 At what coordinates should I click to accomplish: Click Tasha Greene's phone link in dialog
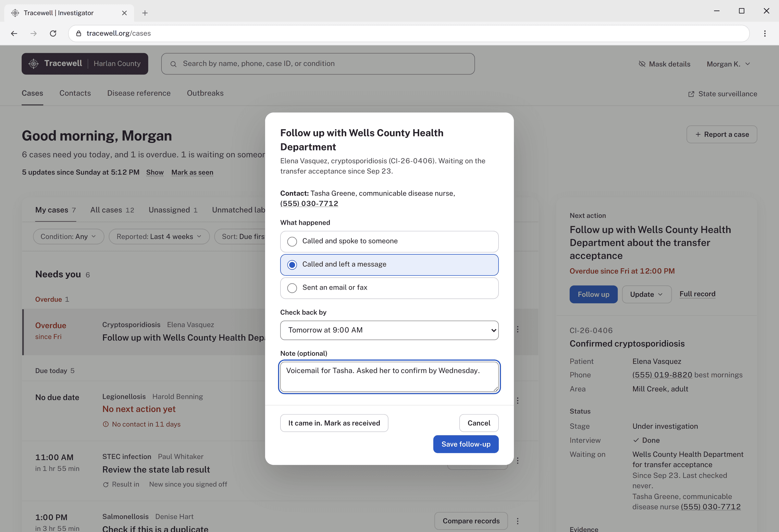pyautogui.click(x=309, y=204)
